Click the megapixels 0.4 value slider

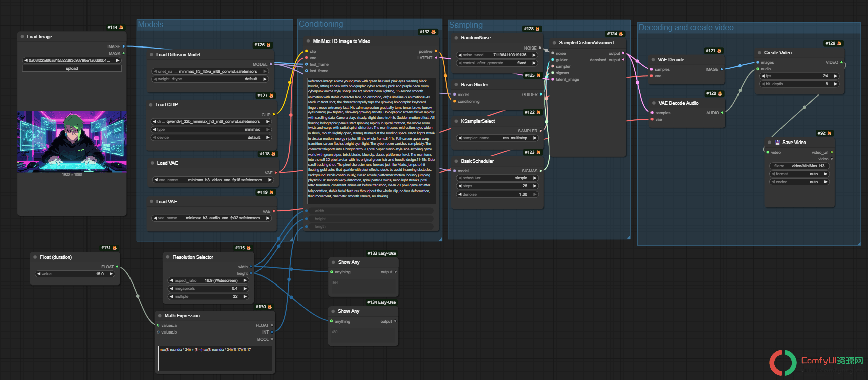tap(208, 289)
